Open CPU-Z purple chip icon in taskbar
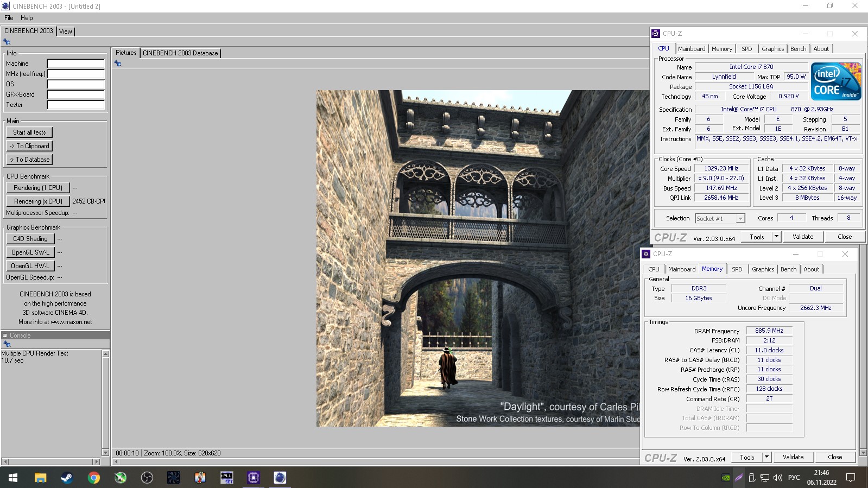The width and height of the screenshot is (868, 488). [253, 478]
